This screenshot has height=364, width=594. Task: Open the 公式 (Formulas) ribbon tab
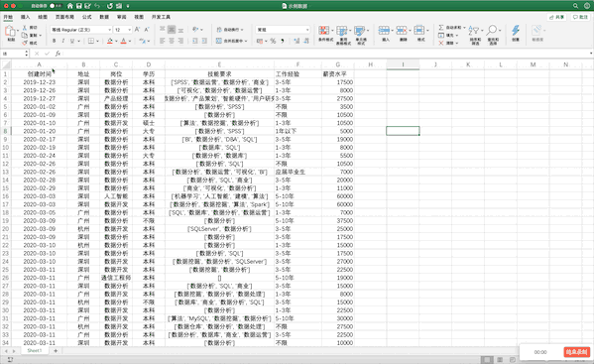click(x=86, y=17)
